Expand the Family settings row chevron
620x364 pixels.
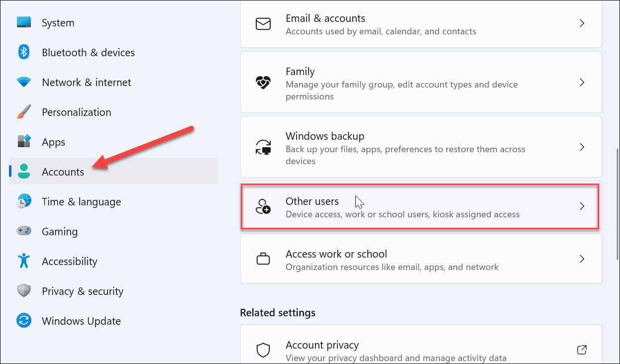tap(582, 83)
